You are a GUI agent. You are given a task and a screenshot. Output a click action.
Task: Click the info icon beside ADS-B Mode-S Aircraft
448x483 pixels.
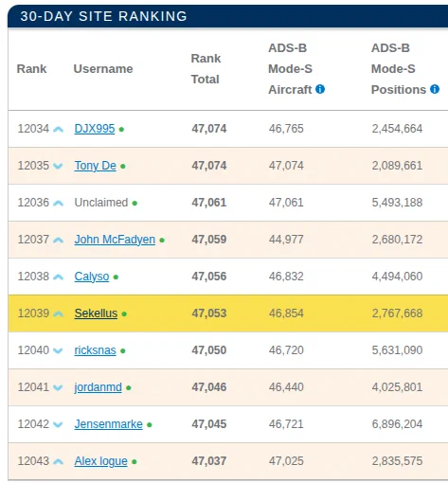click(320, 89)
